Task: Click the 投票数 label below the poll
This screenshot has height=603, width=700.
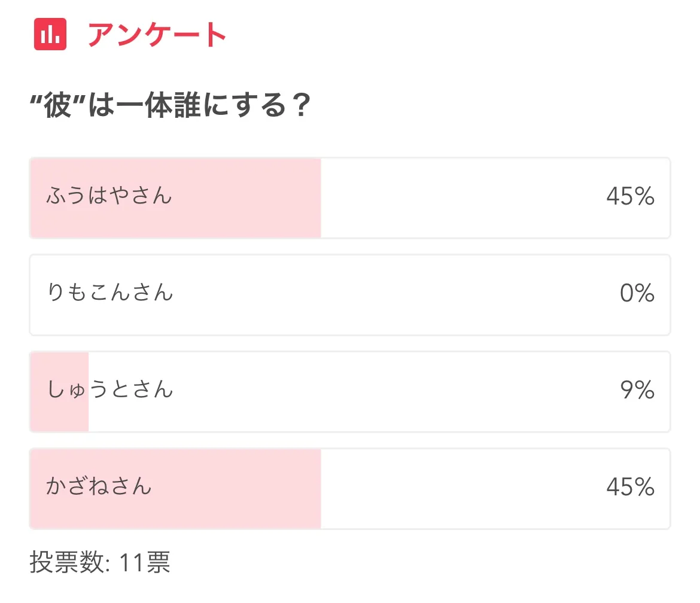Action: coord(68,562)
